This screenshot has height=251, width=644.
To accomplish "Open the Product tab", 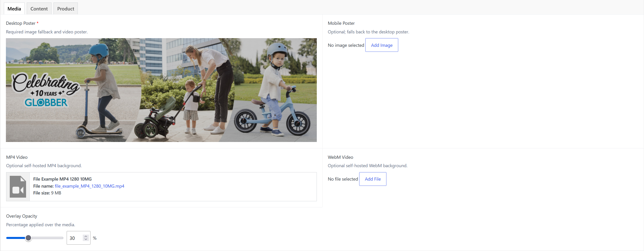I will tap(66, 8).
